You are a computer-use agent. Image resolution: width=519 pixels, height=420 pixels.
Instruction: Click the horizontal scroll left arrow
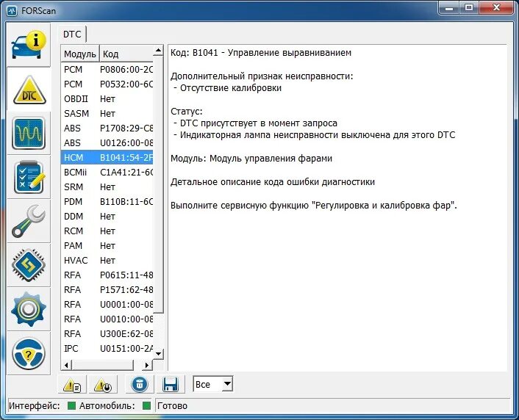pos(66,365)
